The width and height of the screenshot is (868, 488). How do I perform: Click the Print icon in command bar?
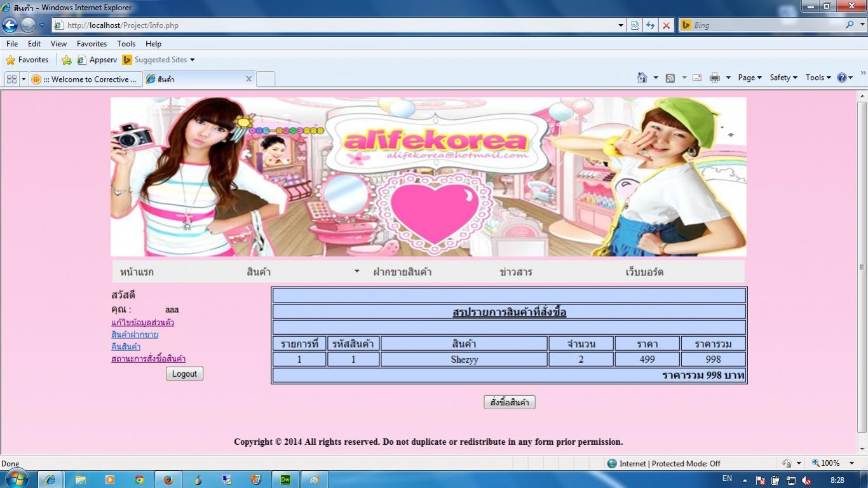(715, 78)
